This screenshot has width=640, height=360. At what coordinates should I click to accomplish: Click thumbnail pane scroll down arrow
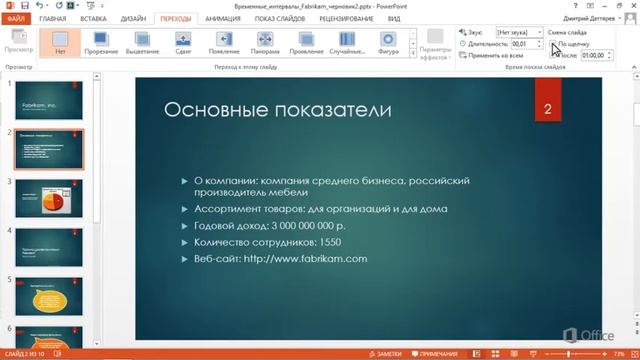(97, 344)
